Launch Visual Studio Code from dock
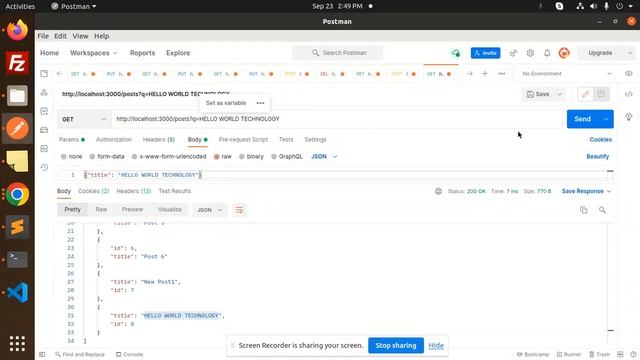This screenshot has height=360, width=640. pos(17,292)
